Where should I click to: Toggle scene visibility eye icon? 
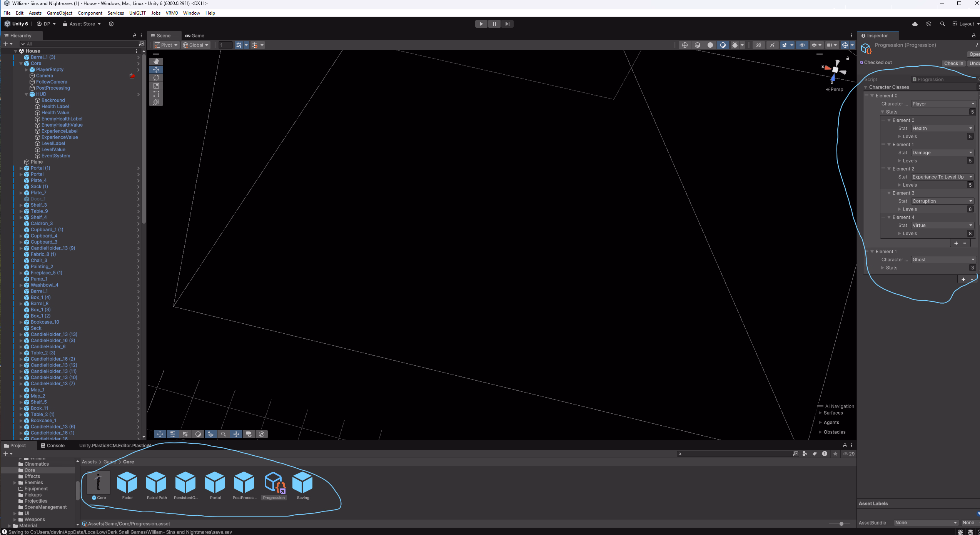coord(802,45)
